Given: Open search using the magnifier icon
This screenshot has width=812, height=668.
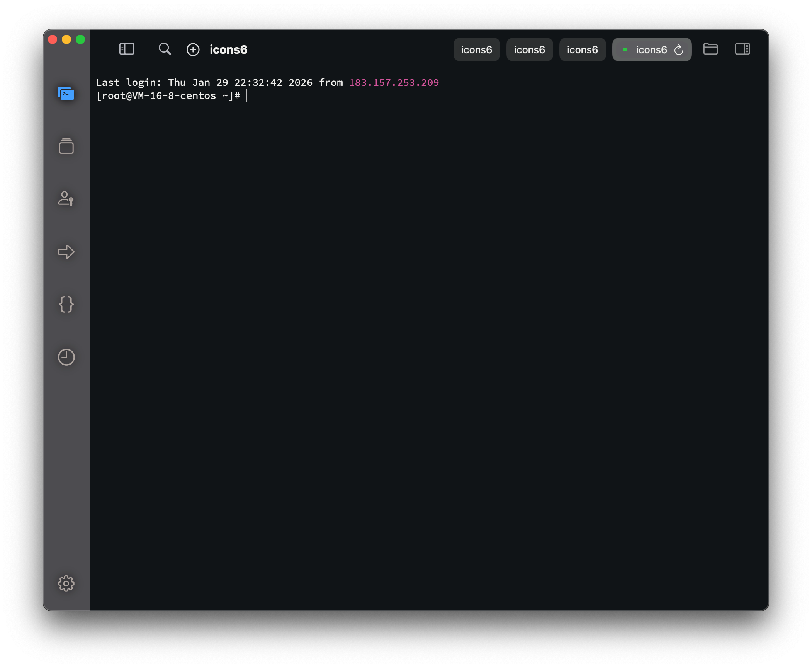Looking at the screenshot, I should tap(164, 49).
